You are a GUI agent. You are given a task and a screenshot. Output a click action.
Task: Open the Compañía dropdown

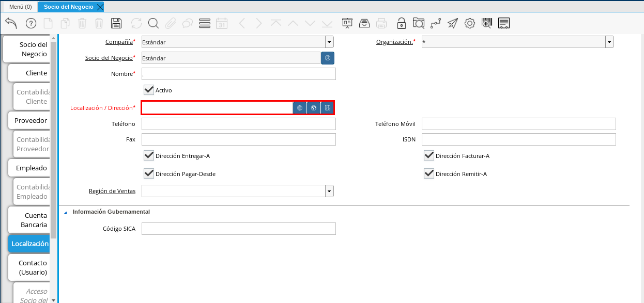coord(329,42)
